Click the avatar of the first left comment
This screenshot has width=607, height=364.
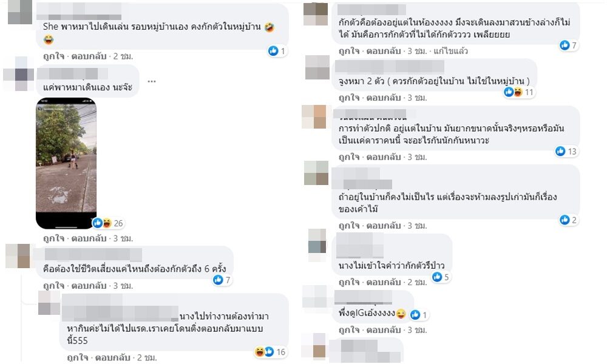click(20, 12)
